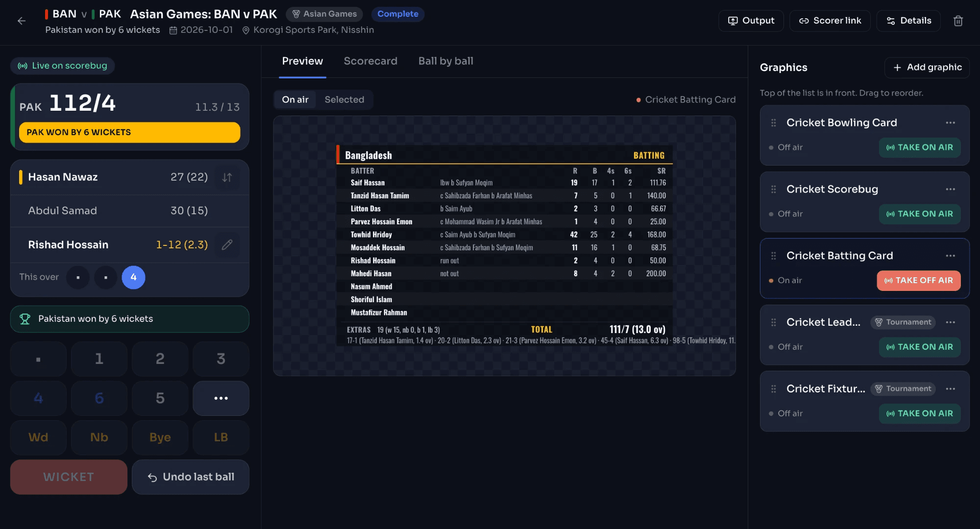Screen dimensions: 980x529
Task: Select the 4 ball in This over
Action: pyautogui.click(x=133, y=277)
